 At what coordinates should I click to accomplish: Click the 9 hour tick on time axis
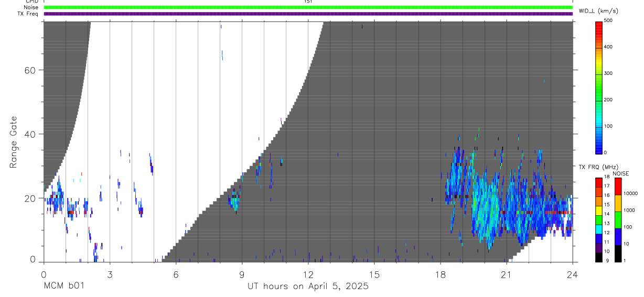click(242, 274)
